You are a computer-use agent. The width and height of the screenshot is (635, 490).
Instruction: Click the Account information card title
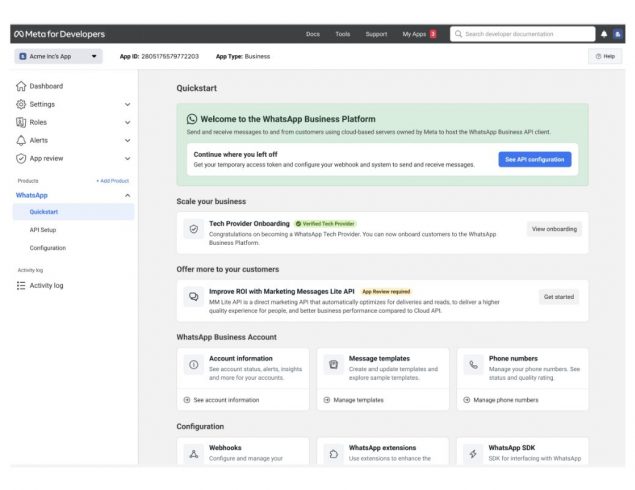coord(241,358)
